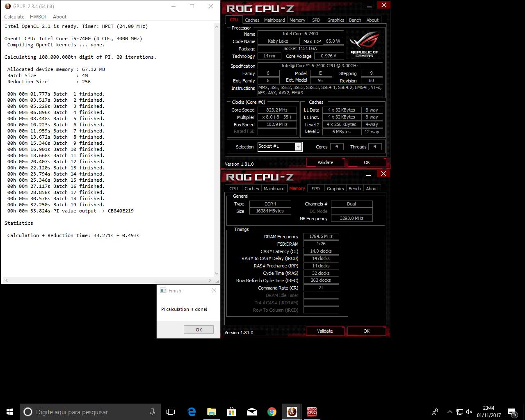This screenshot has width=525, height=420.
Task: Click Name field Intel Core i5 7400
Action: [300, 34]
